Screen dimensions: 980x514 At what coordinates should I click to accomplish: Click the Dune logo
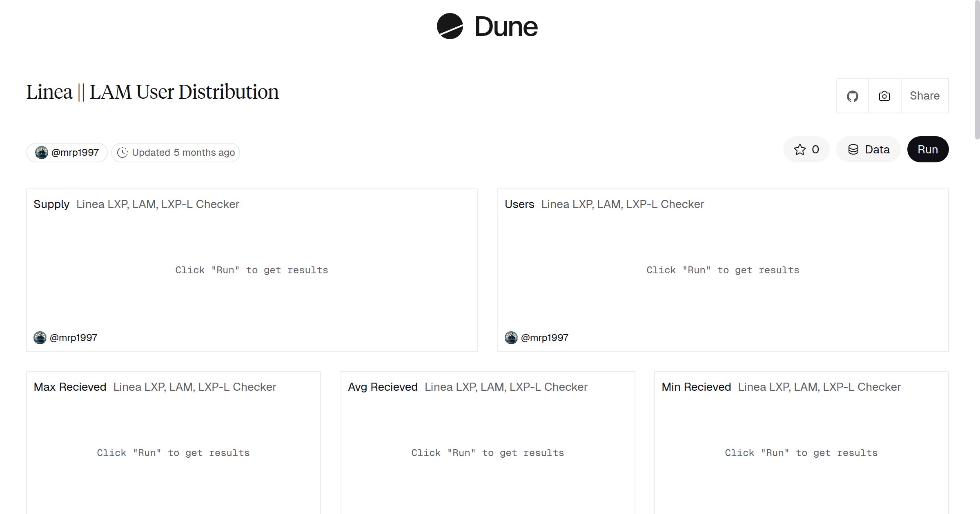point(486,27)
